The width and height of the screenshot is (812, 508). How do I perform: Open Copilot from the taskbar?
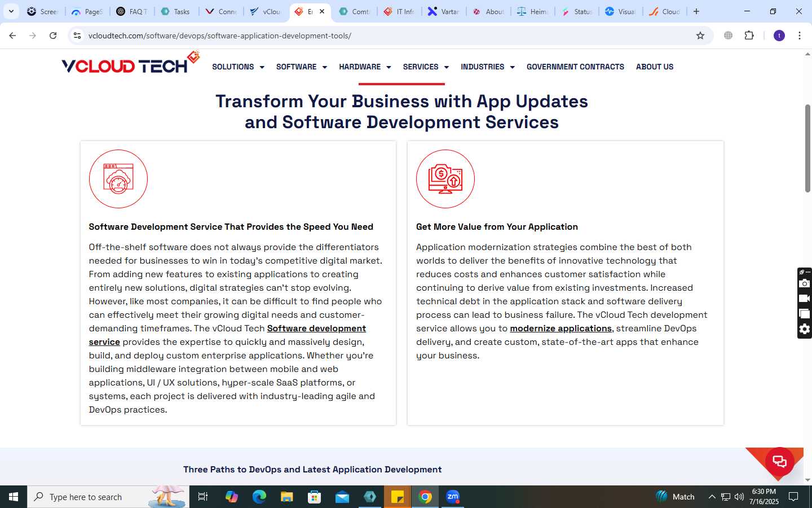pyautogui.click(x=232, y=497)
